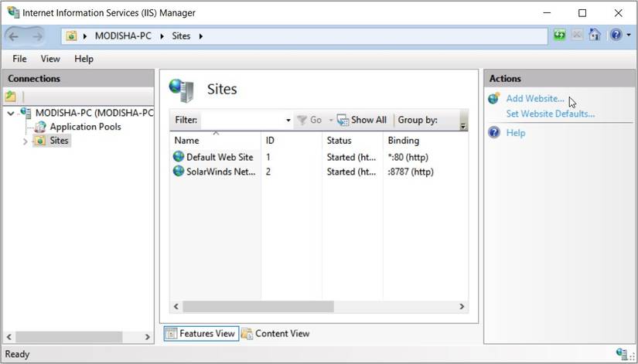This screenshot has width=638, height=364.
Task: Open the dropdown arrow beside toolbar Help icon
Action: click(x=629, y=36)
